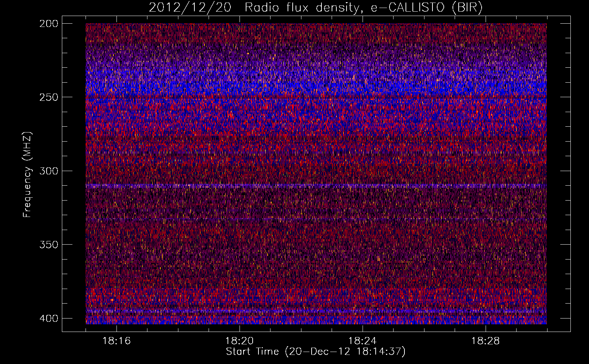Click the 18:24 time tick label

pos(363,341)
